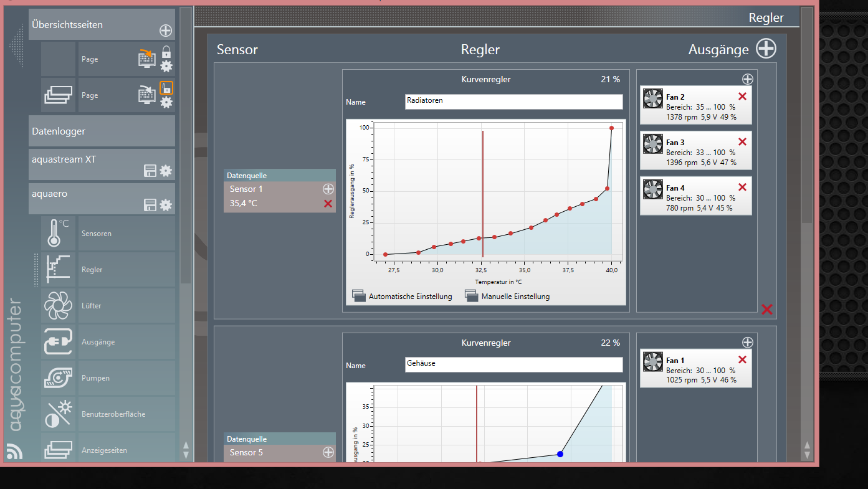The width and height of the screenshot is (868, 489).
Task: Click the fan icon for Lüfter
Action: click(59, 306)
